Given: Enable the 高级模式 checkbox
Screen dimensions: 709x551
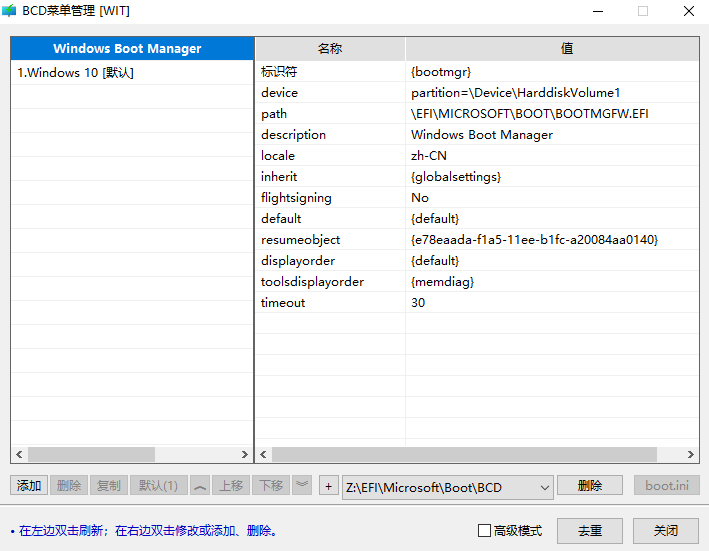Looking at the screenshot, I should (x=484, y=530).
